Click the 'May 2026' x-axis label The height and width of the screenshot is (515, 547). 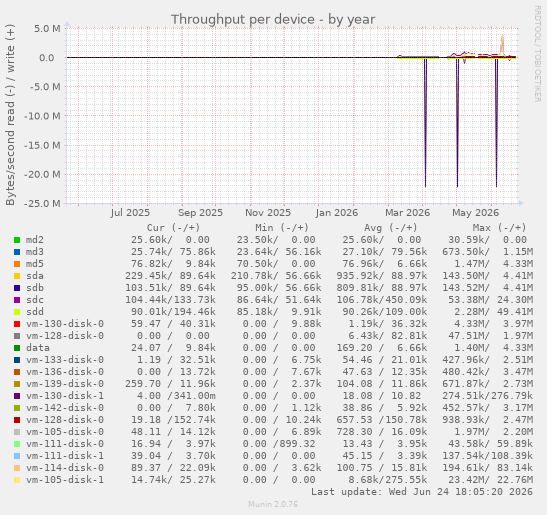pyautogui.click(x=475, y=212)
